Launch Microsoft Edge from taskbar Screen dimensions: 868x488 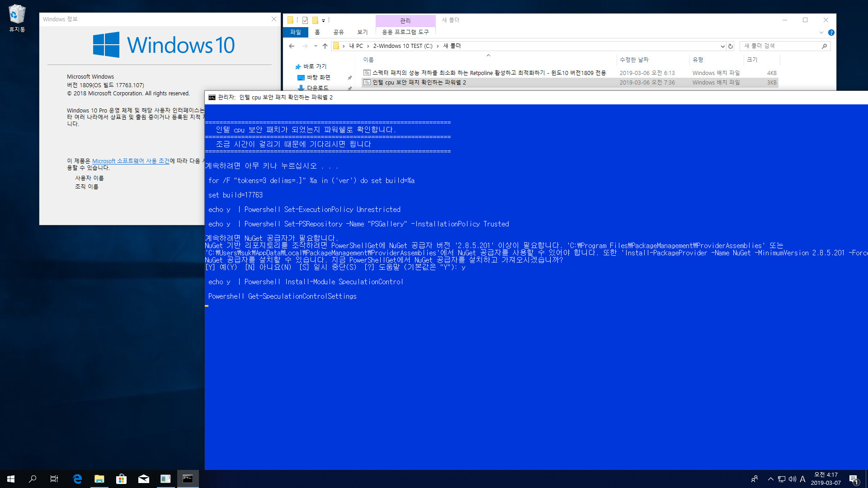coord(77,479)
